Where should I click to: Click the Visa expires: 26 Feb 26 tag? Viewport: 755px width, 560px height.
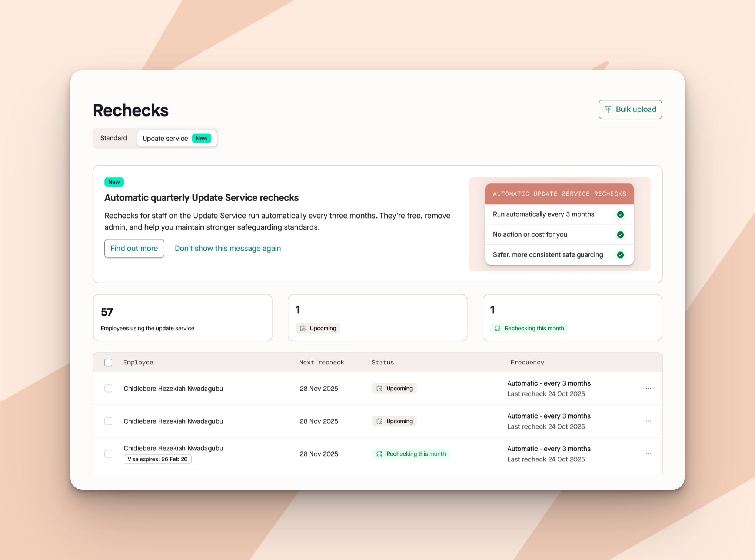pos(157,459)
